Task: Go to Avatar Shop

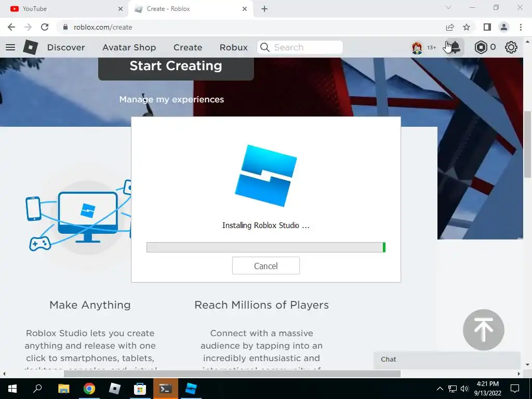Action: click(x=129, y=47)
